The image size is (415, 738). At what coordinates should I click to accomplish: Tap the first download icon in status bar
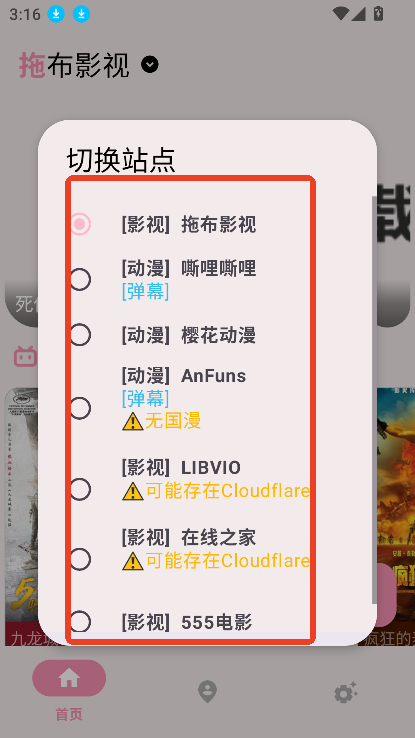click(56, 14)
